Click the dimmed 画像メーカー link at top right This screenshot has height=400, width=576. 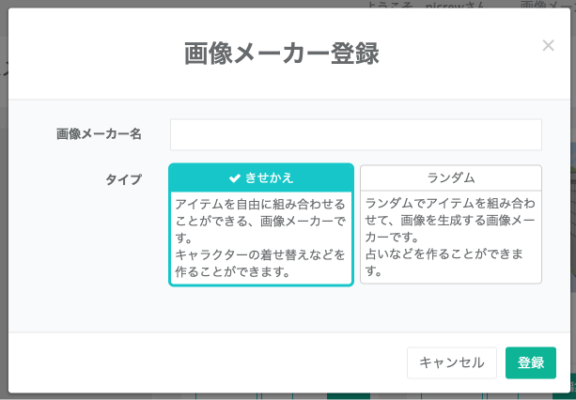(547, 4)
